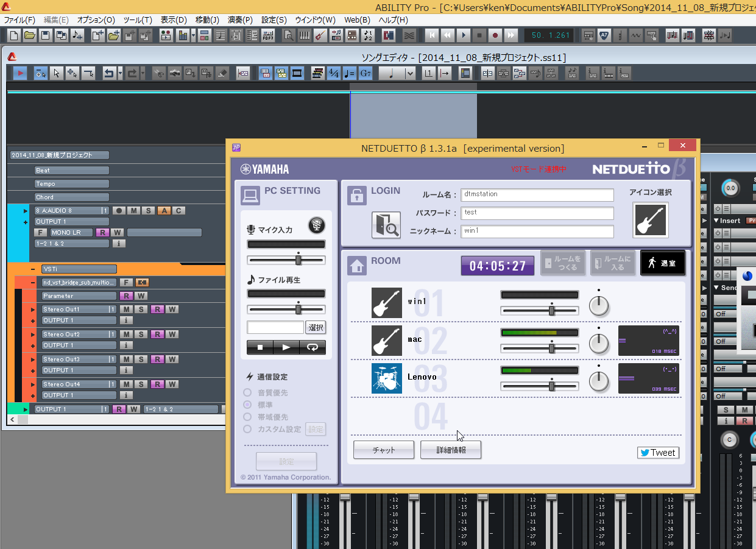Open the ツール(T) menu
This screenshot has width=756, height=549.
138,20
